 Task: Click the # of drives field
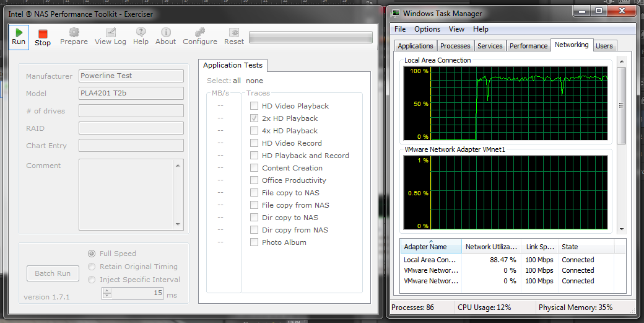131,110
